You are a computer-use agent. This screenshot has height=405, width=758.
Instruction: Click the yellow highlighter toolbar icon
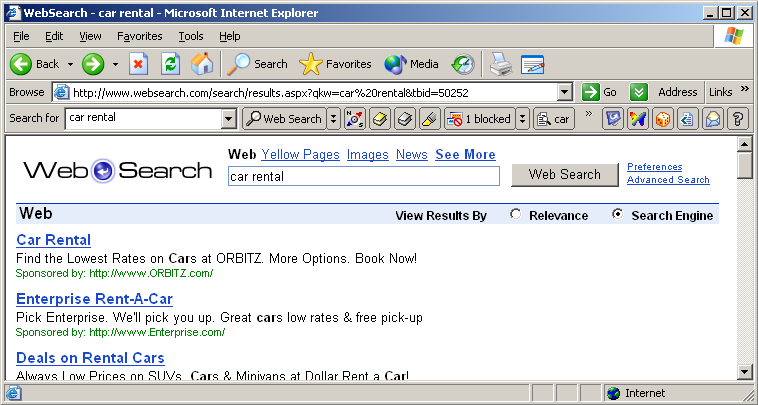tap(429, 118)
